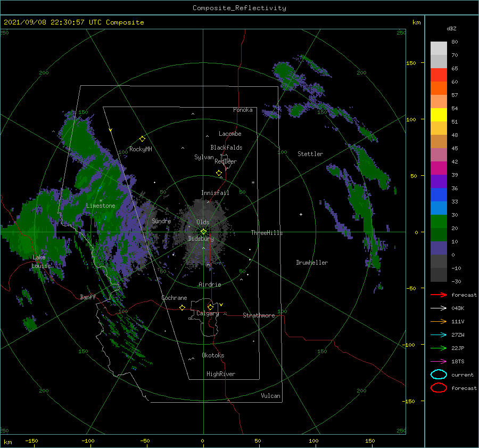Click the yellow diamond marker below Cochrane
The width and height of the screenshot is (479, 448).
coord(183,307)
